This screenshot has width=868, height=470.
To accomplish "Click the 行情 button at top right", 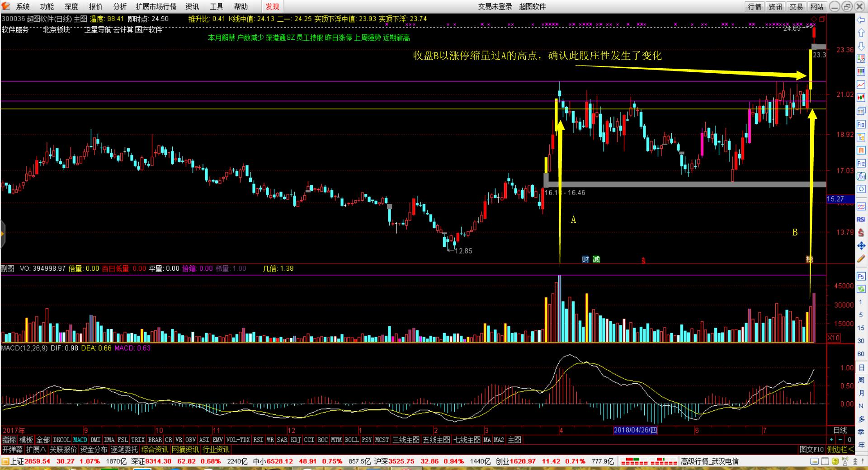I will pos(755,6).
